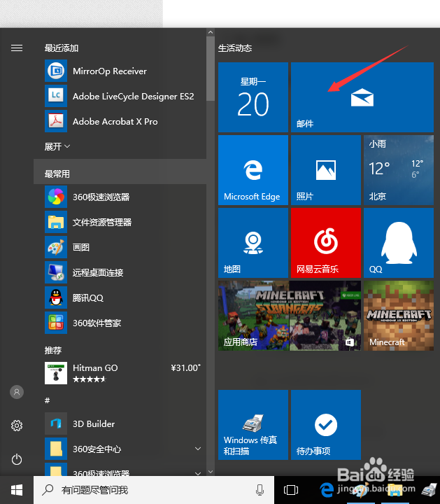
Task: Open the 照片 photos tile
Action: 326,170
